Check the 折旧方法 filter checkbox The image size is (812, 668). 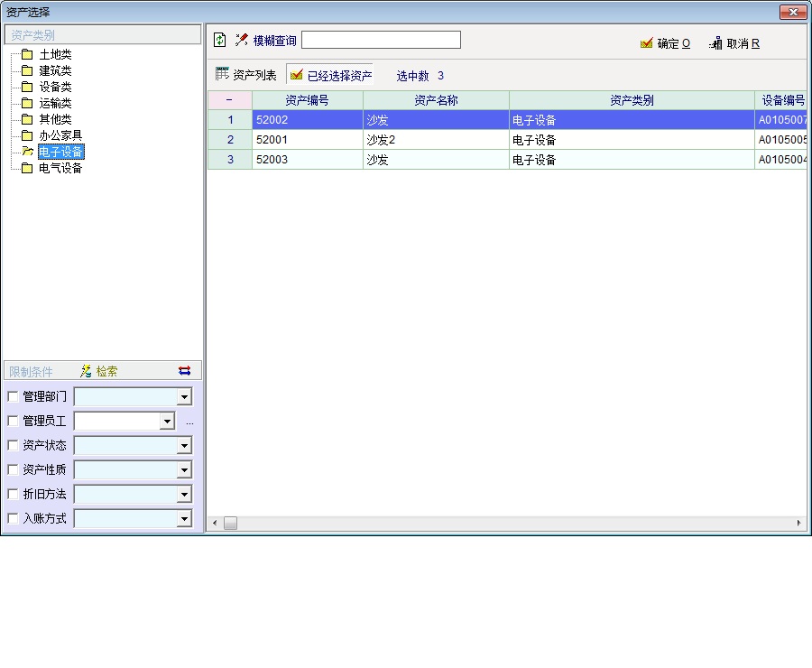[13, 494]
